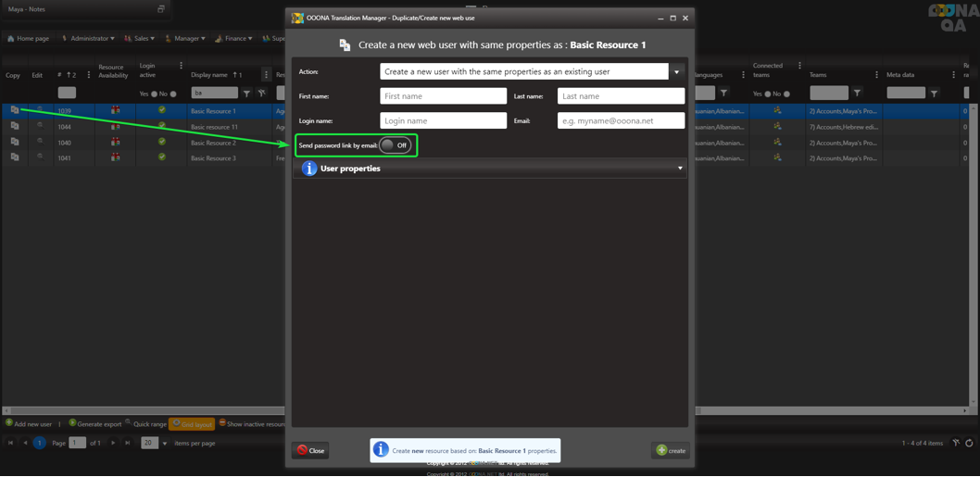980x477 pixels.
Task: Click the Teams column filter icon
Action: 857,94
